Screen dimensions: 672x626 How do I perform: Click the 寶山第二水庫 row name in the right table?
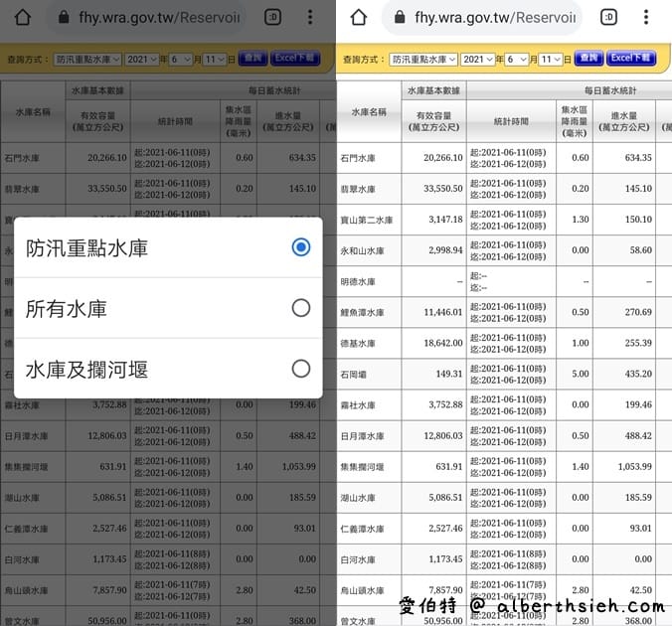click(367, 220)
